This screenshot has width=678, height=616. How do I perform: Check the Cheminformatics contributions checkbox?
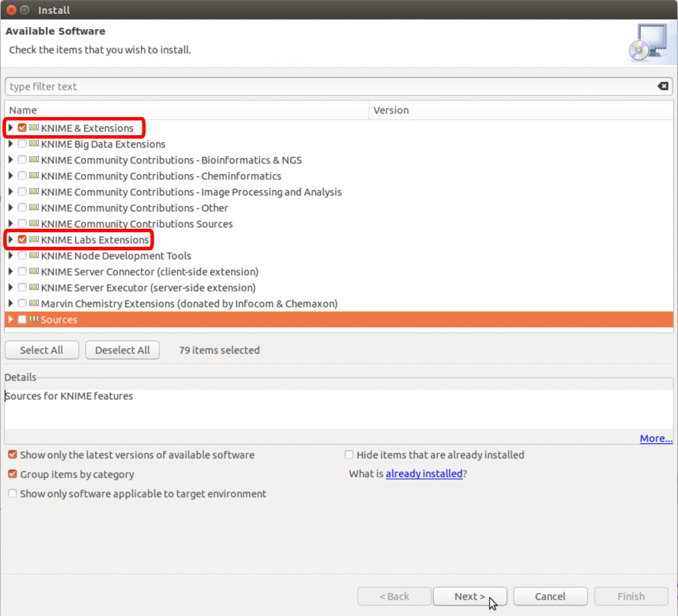(22, 176)
